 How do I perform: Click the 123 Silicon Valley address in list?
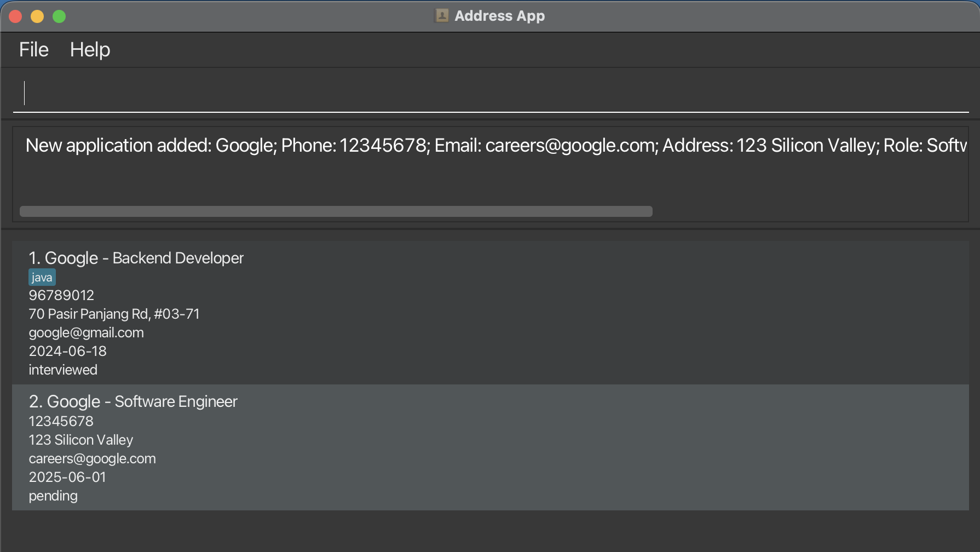tap(80, 440)
